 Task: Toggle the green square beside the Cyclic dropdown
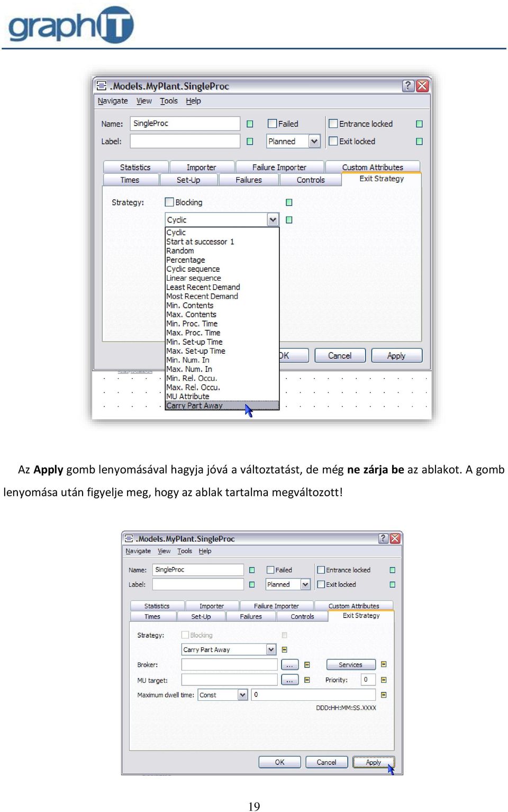[289, 220]
